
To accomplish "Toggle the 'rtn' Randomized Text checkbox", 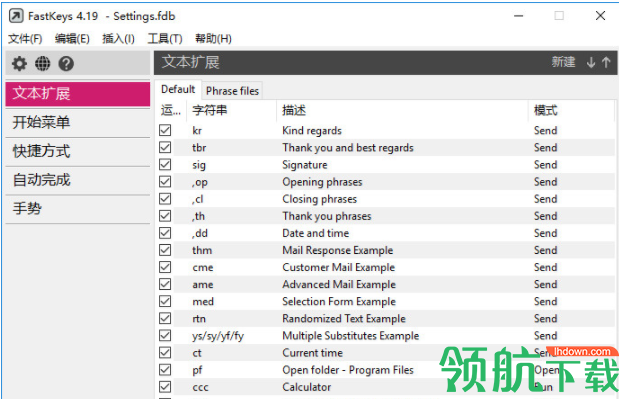I will [x=165, y=318].
